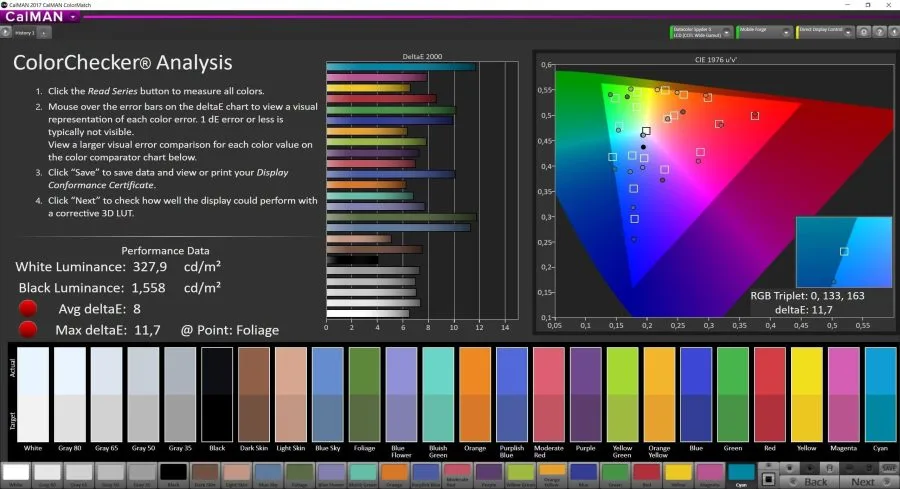
Task: Select the Orange patch in bottom strip
Action: pyautogui.click(x=394, y=474)
